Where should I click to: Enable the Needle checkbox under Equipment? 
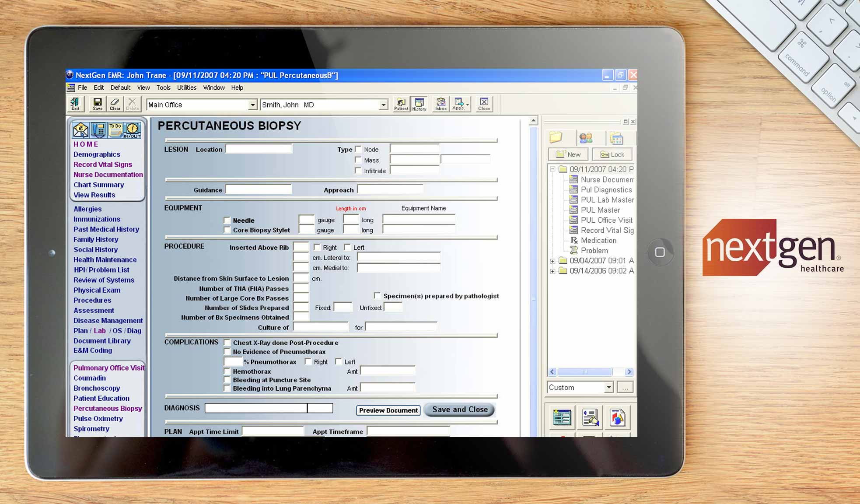coord(227,220)
